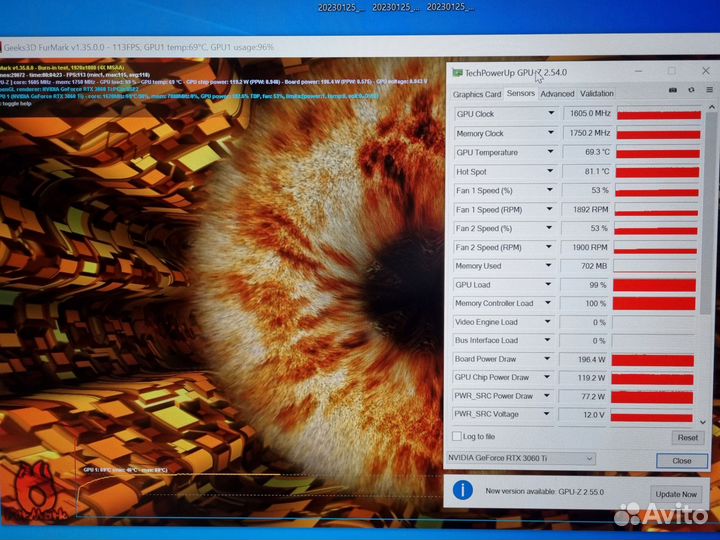Screen dimensions: 720x540
Task: Minimize the GPU-Z window
Action: [638, 71]
